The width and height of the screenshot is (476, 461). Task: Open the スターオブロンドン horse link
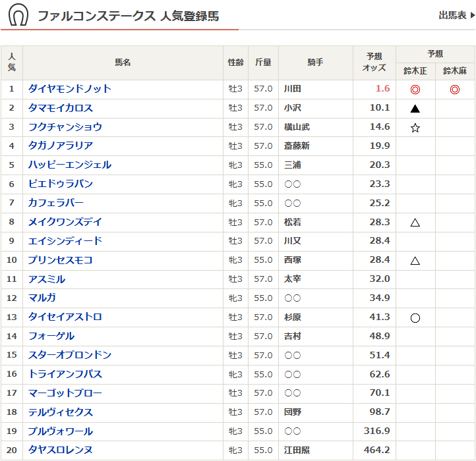70,355
